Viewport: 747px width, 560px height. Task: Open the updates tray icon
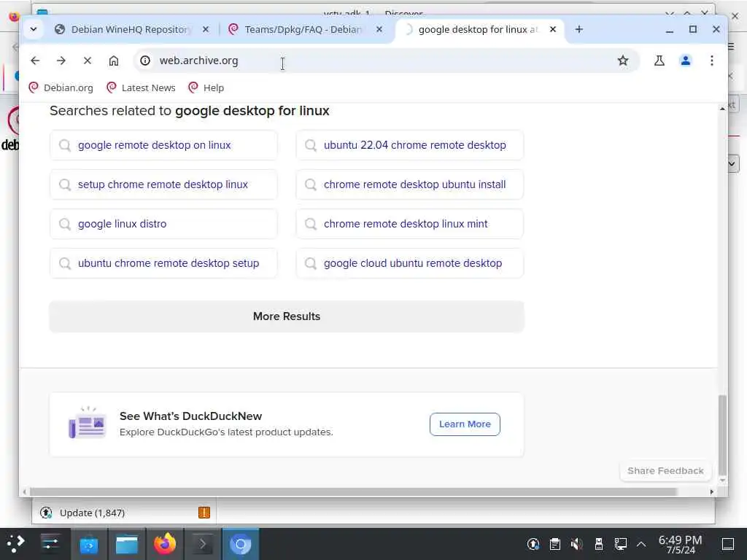pyautogui.click(x=533, y=544)
